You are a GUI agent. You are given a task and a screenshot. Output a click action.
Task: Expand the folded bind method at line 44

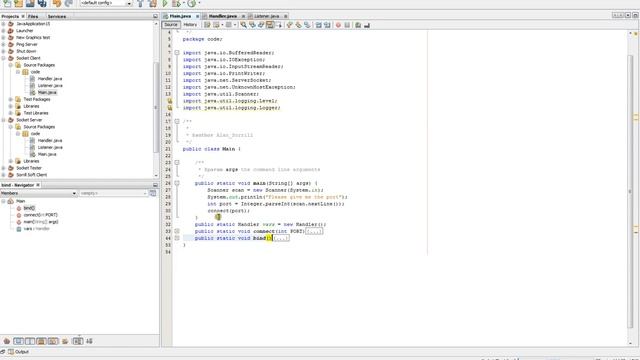[177, 238]
